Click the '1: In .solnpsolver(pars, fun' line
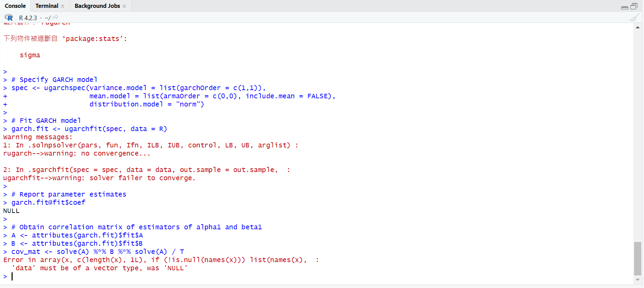644x288 pixels. (x=151, y=145)
